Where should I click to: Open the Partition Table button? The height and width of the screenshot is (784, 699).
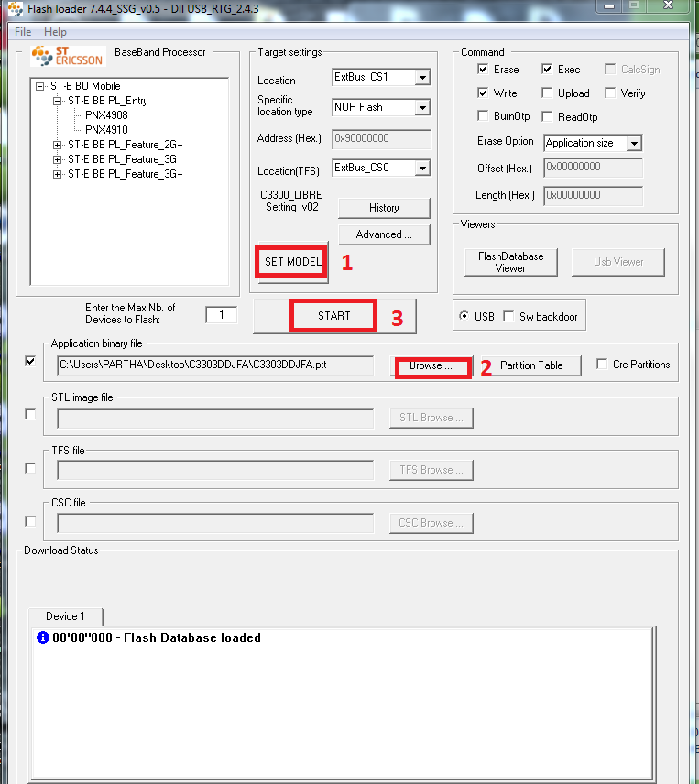click(531, 365)
